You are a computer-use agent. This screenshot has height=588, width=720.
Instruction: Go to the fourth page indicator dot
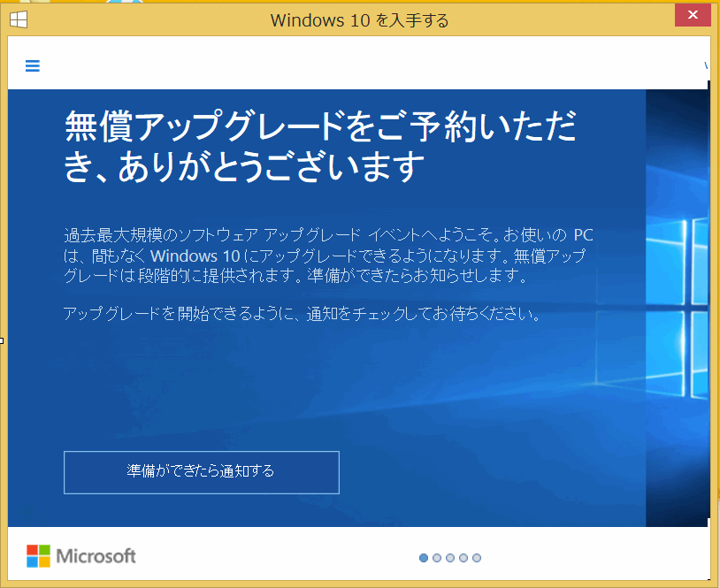pos(463,558)
